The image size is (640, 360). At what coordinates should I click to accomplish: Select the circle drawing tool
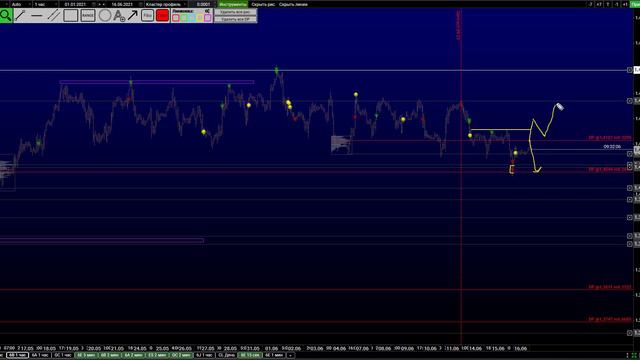(105, 16)
